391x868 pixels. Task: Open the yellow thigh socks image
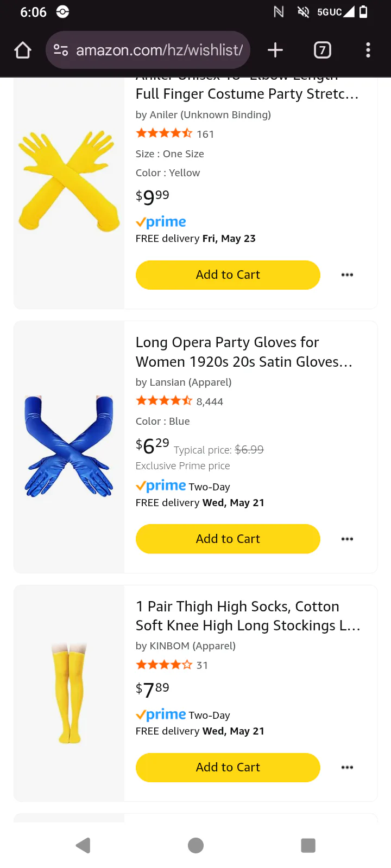[69, 693]
